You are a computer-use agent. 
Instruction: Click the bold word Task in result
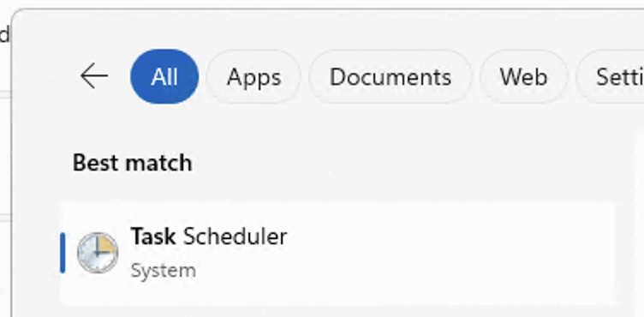pyautogui.click(x=153, y=236)
